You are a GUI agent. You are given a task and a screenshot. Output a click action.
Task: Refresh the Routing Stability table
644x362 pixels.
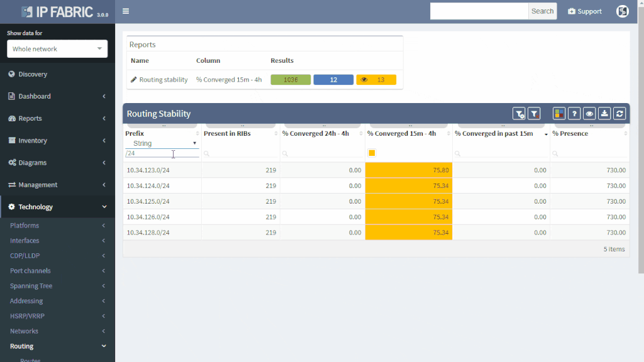(619, 114)
